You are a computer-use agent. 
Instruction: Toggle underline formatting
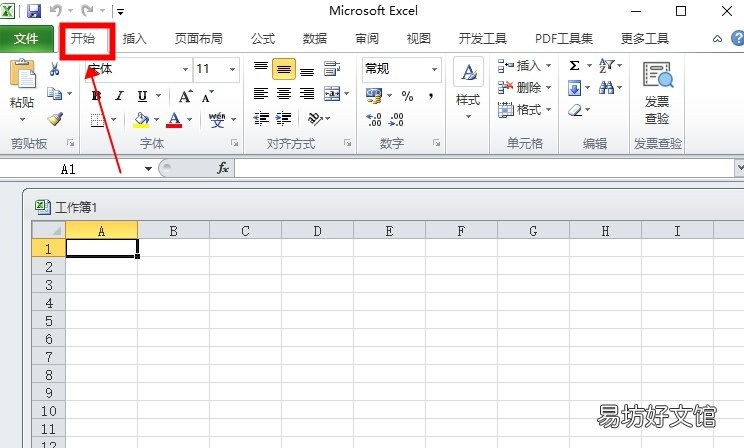[142, 96]
